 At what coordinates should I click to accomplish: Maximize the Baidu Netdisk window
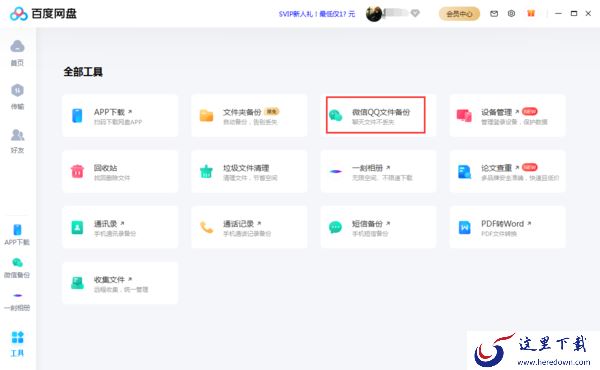(574, 13)
